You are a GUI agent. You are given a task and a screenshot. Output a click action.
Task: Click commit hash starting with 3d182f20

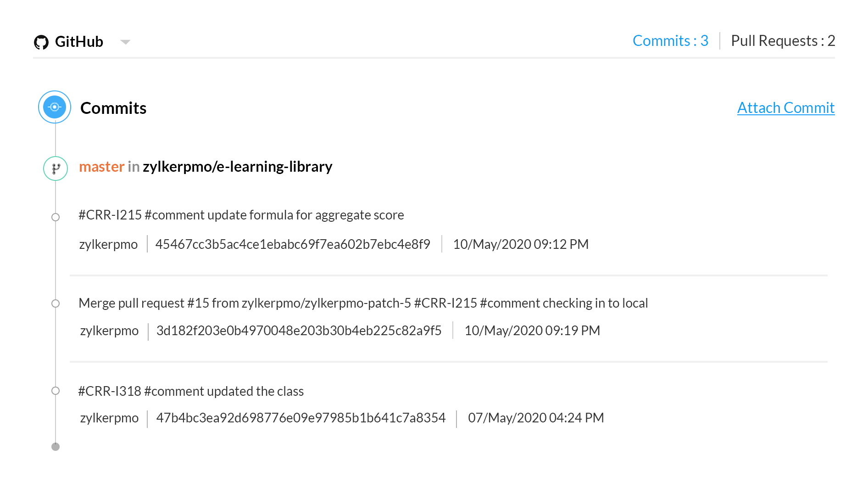(x=299, y=331)
